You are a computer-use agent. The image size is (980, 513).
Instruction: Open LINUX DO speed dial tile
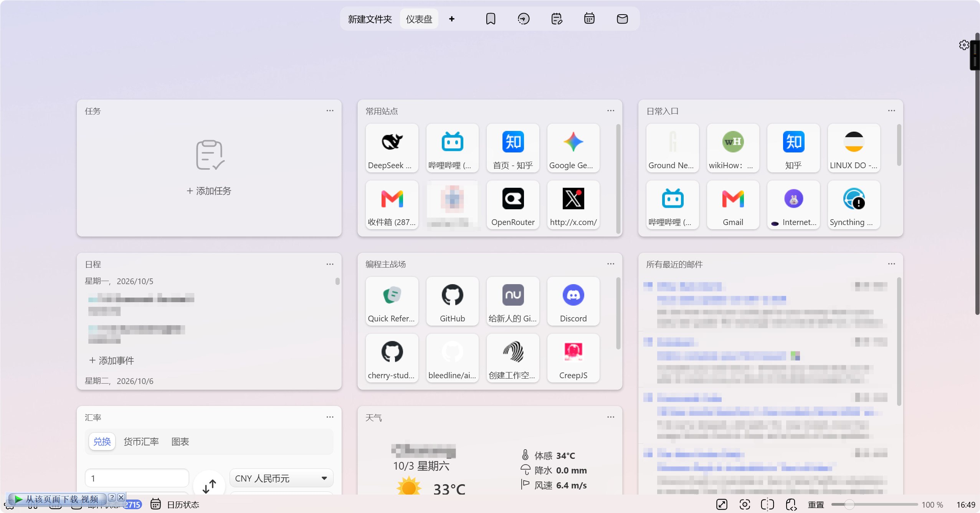(854, 148)
